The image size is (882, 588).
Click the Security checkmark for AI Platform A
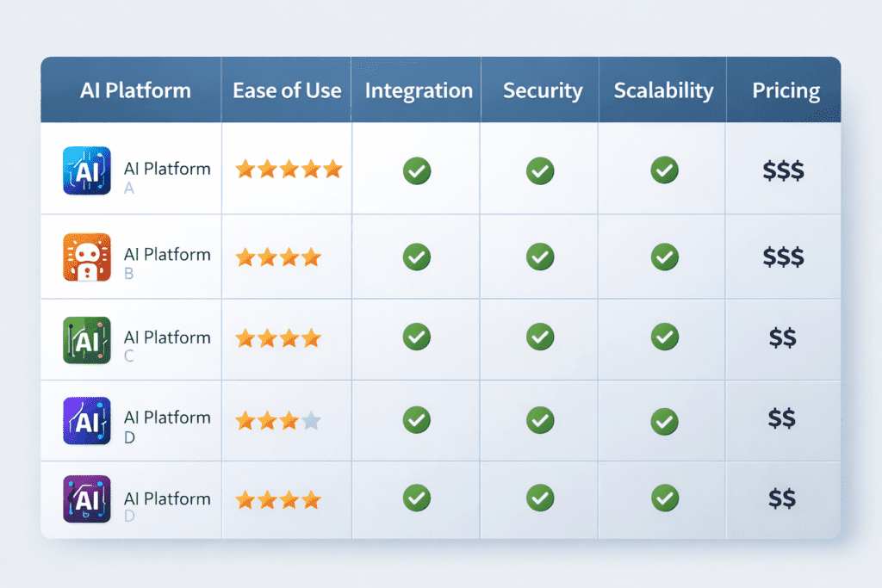click(x=540, y=171)
